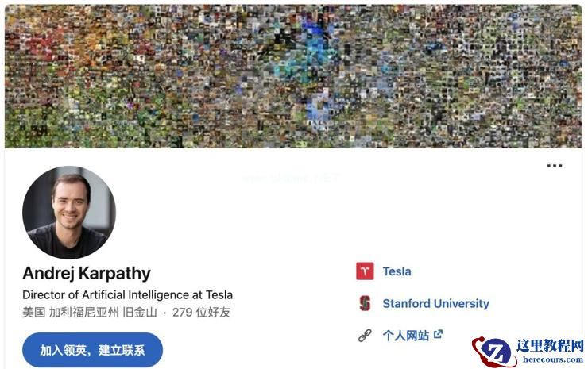Click the Andrej Karpathy name heading
Image resolution: width=588 pixels, height=369 pixels.
(87, 274)
